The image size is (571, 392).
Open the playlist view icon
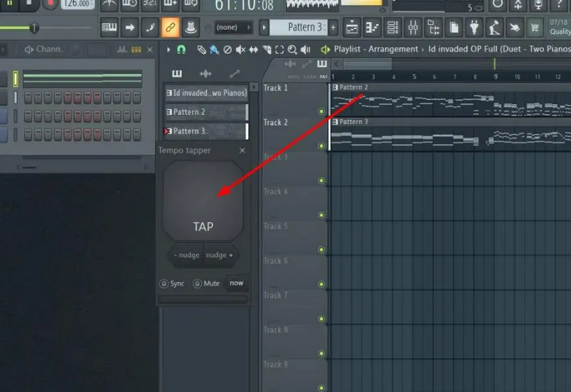coord(352,28)
